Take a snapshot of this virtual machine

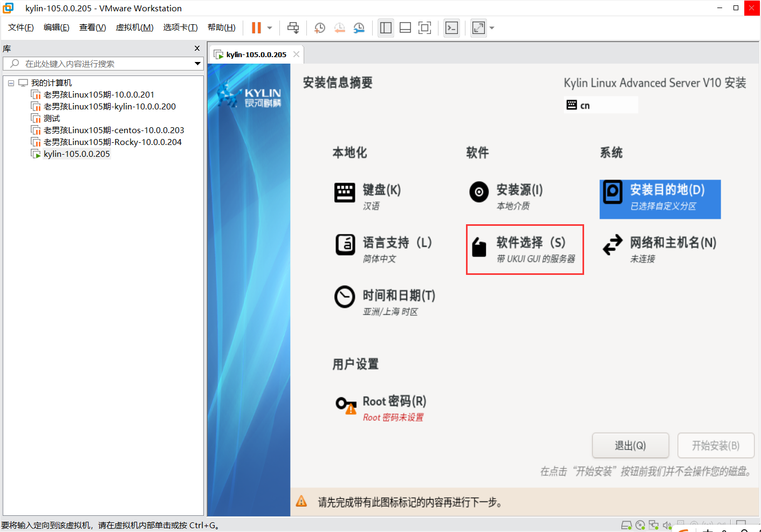pyautogui.click(x=320, y=28)
